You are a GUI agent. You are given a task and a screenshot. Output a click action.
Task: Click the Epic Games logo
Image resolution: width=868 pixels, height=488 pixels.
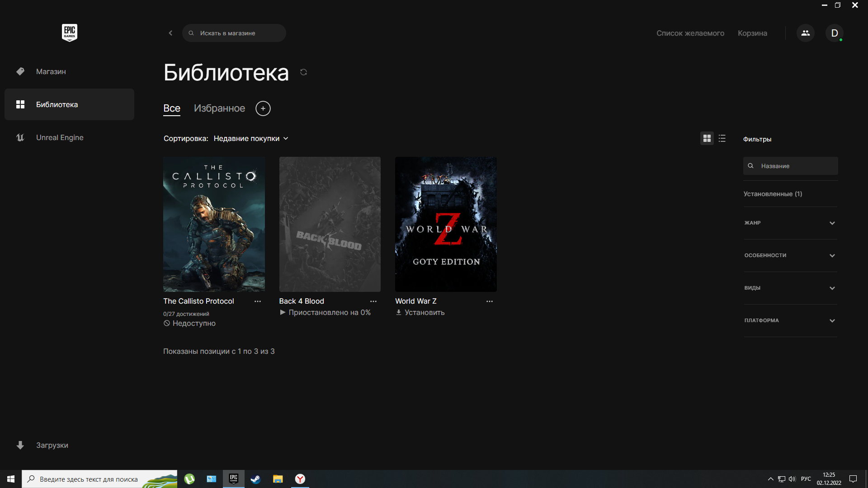tap(69, 33)
